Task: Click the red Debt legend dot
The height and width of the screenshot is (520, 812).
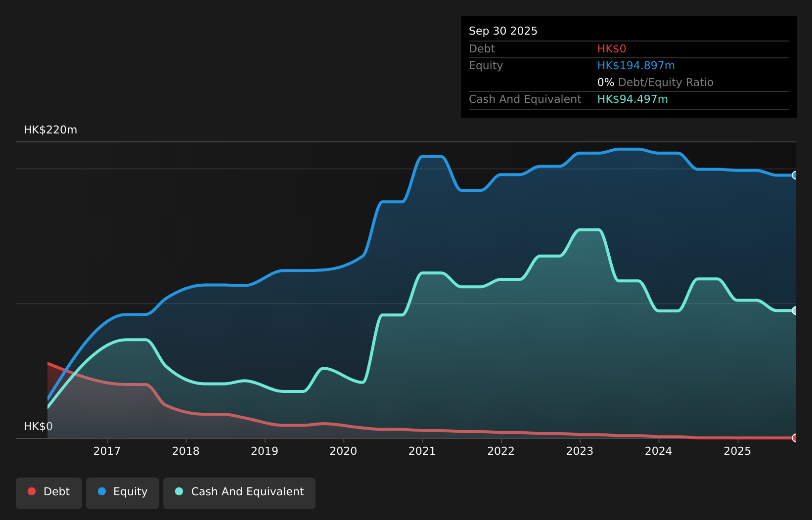Action: click(x=32, y=491)
